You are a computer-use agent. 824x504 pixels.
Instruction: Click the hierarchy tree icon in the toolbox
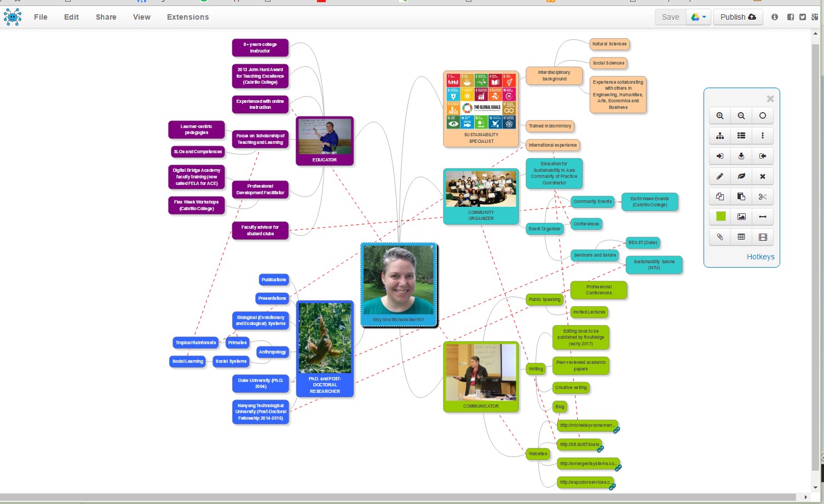pyautogui.click(x=720, y=136)
